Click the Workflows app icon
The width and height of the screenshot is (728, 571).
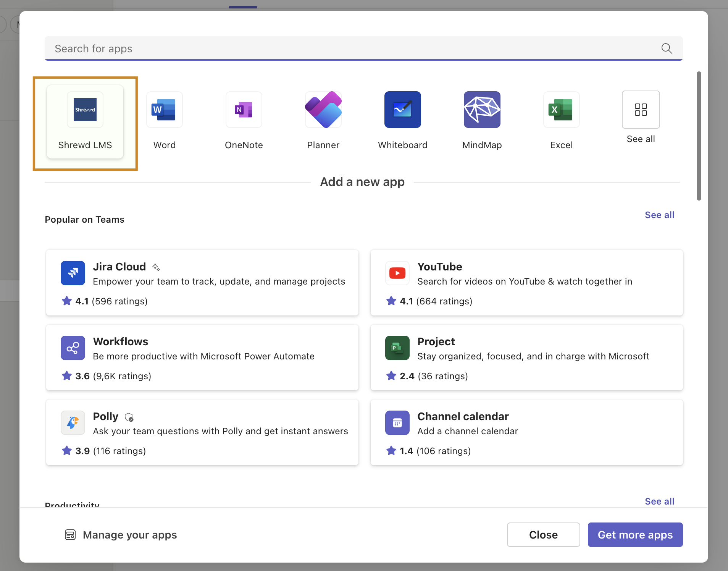click(x=73, y=348)
